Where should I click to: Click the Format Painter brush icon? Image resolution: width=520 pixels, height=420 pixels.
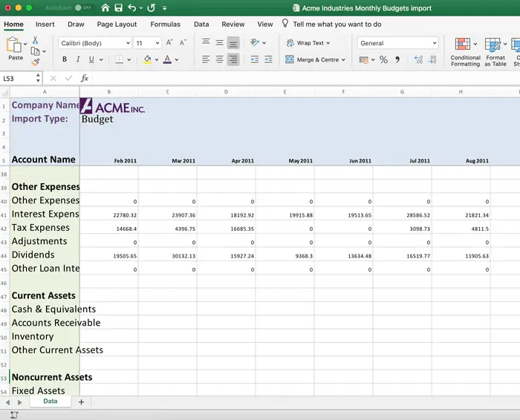click(36, 62)
